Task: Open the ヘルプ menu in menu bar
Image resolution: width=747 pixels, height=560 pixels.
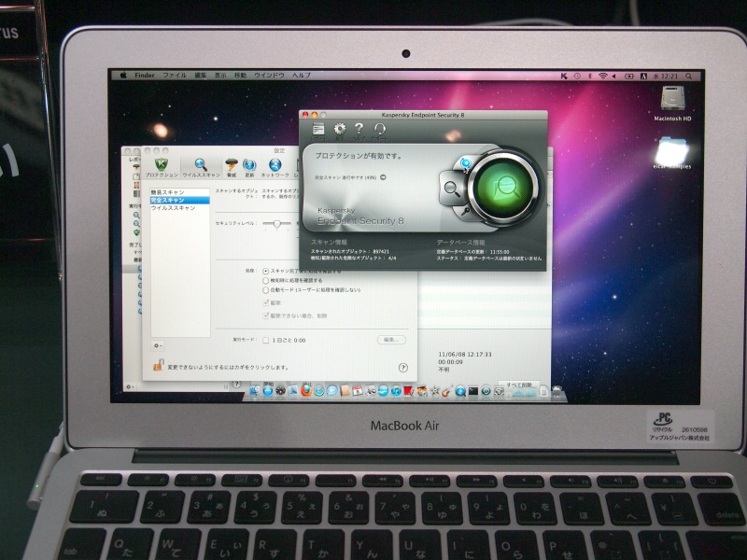Action: (x=302, y=76)
